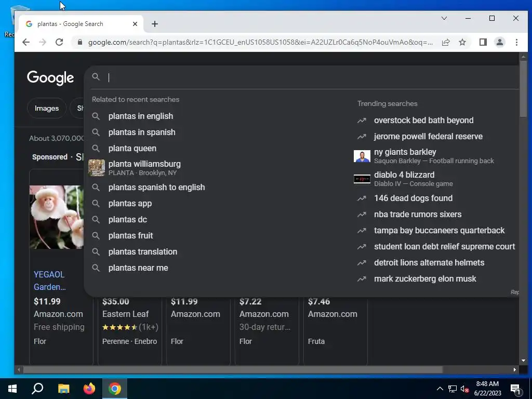View site information lock icon
The height and width of the screenshot is (399, 532).
click(79, 42)
